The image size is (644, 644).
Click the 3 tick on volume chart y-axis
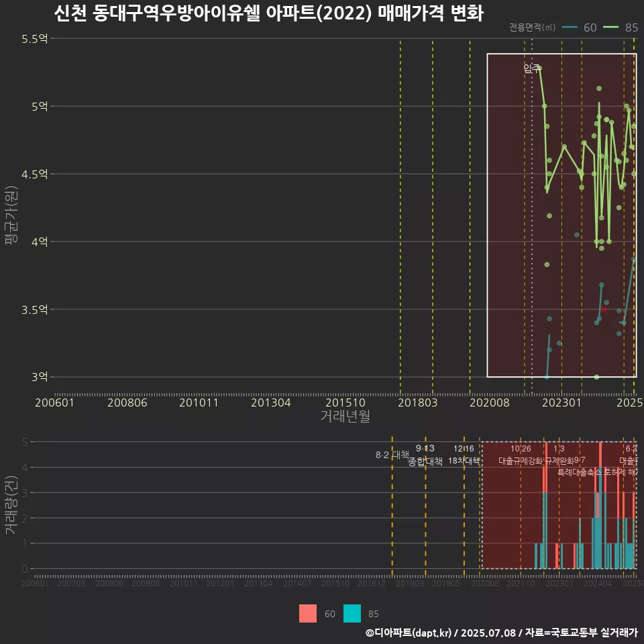[25, 493]
